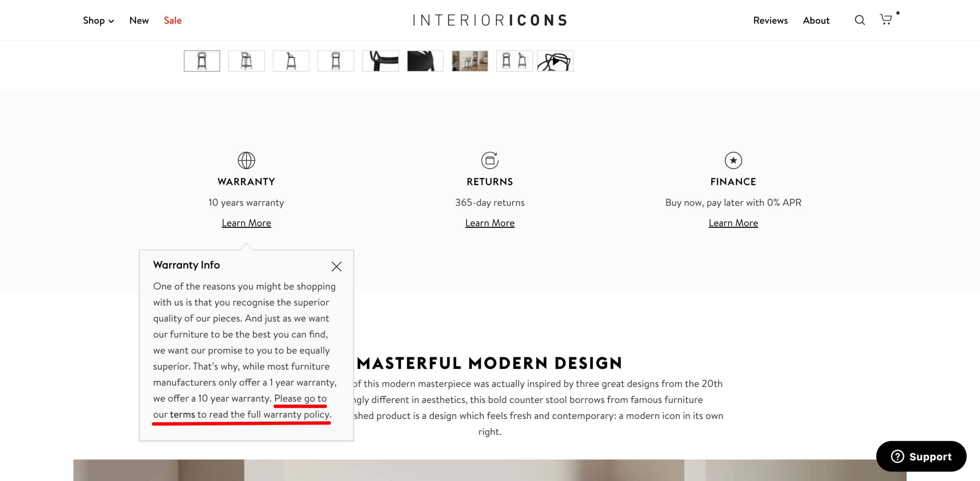Select the first stool thumbnail
The image size is (980, 481).
pyautogui.click(x=202, y=61)
